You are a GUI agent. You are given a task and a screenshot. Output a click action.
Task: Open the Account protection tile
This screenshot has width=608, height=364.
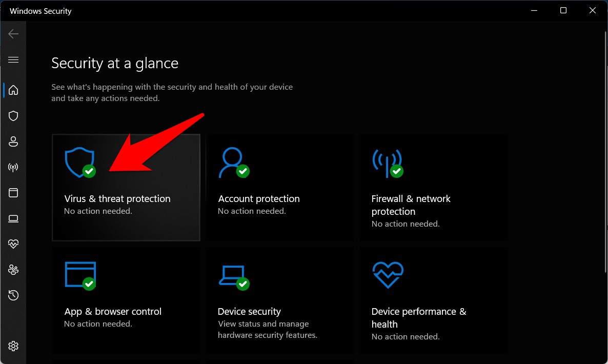(x=279, y=188)
